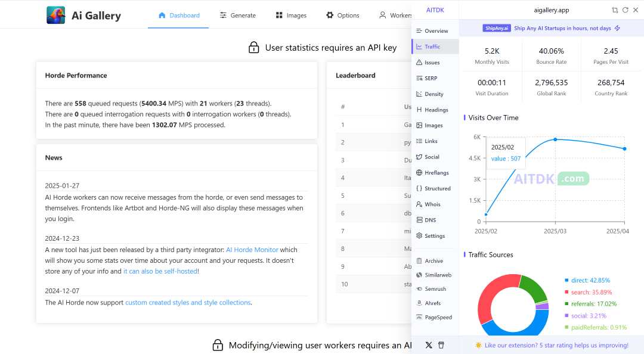Click the Pages Per Visit 2.45 stat
This screenshot has width=644, height=354.
(x=611, y=56)
